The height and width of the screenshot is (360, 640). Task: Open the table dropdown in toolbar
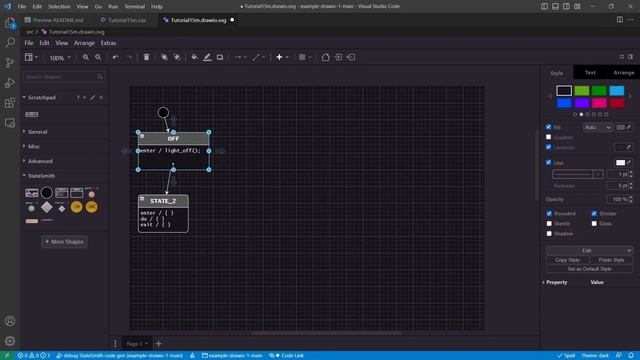click(304, 57)
